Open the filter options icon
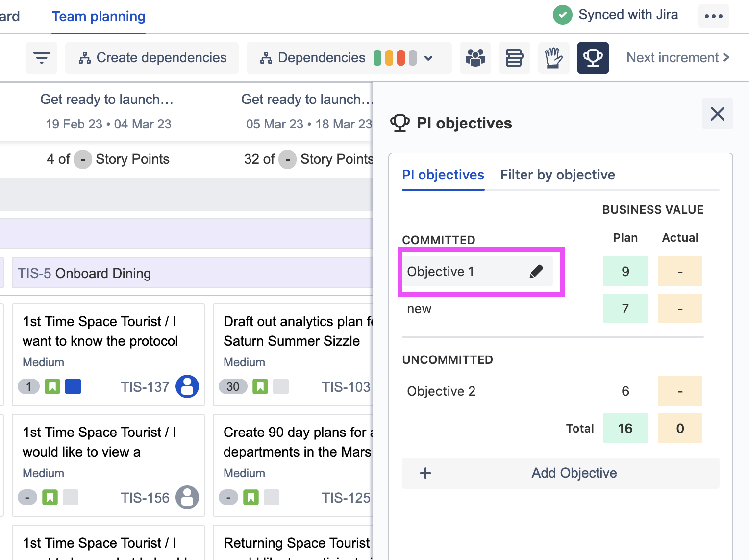This screenshot has height=560, width=749. 42,58
